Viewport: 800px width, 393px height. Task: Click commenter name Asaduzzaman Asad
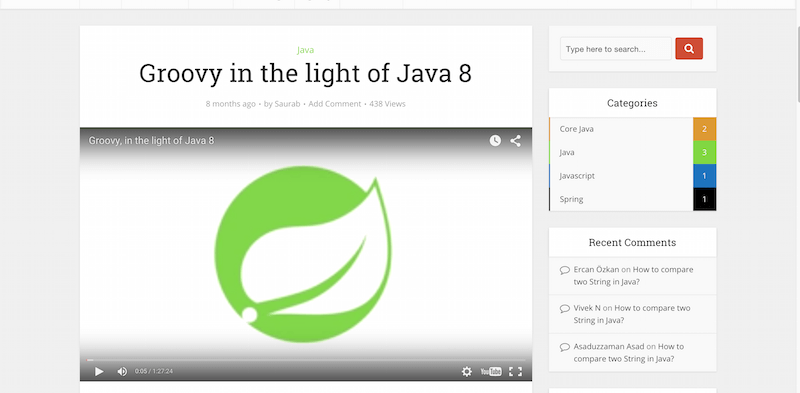[609, 347]
